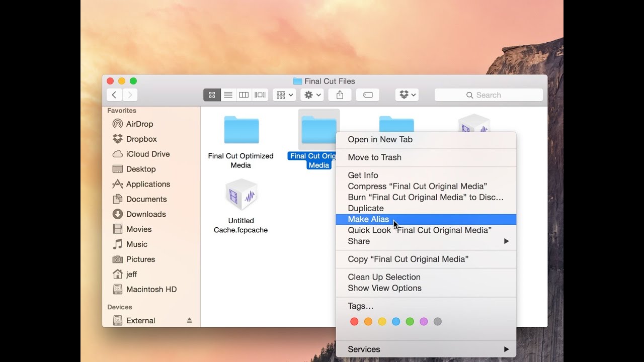Choose Clean Up Selection
Viewport: 644px width, 362px height.
click(426, 277)
